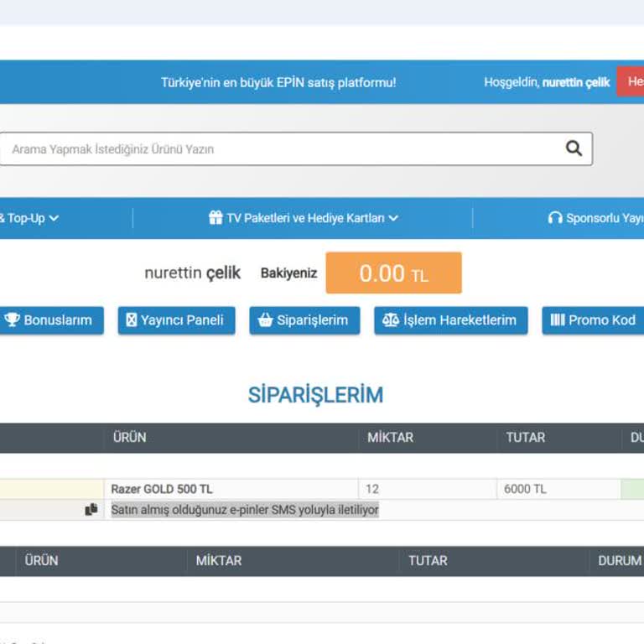Click the orange 0.00 TL balance box
The width and height of the screenshot is (644, 644).
[394, 273]
